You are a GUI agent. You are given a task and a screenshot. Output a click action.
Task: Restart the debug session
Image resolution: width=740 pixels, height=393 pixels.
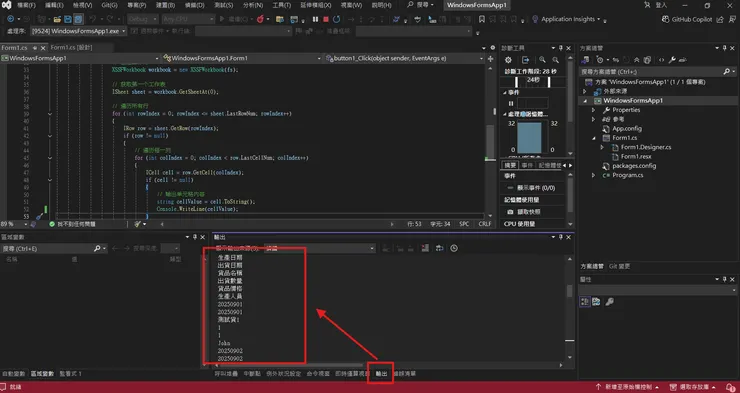[336, 19]
